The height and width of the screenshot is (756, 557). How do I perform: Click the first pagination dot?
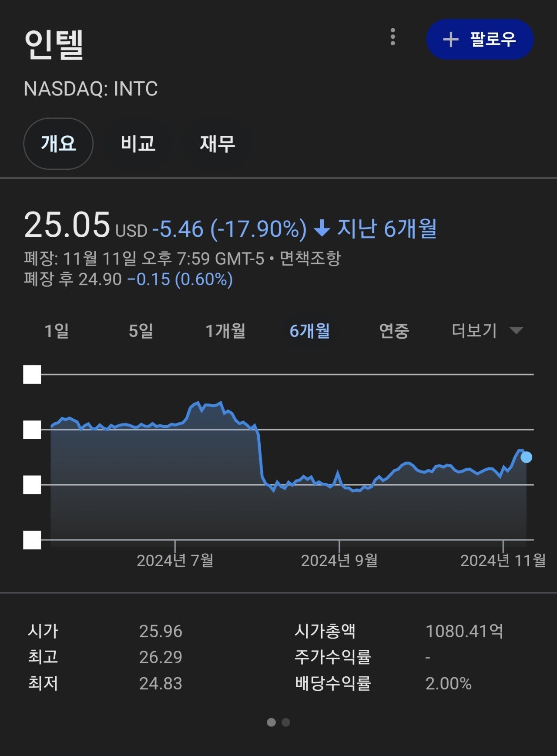click(x=271, y=722)
